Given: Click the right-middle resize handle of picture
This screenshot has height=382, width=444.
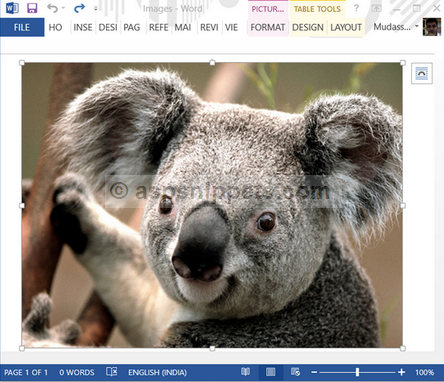Looking at the screenshot, I should (403, 206).
